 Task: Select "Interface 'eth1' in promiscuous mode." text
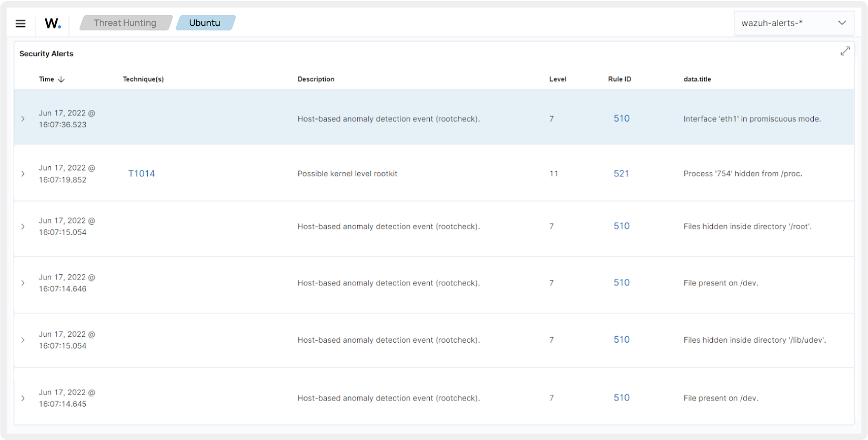pyautogui.click(x=752, y=119)
